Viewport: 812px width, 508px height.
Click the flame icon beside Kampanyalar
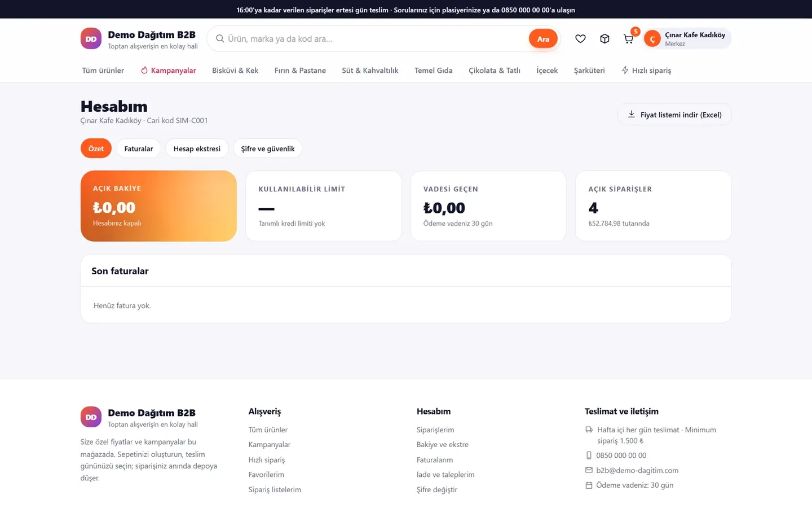[144, 70]
